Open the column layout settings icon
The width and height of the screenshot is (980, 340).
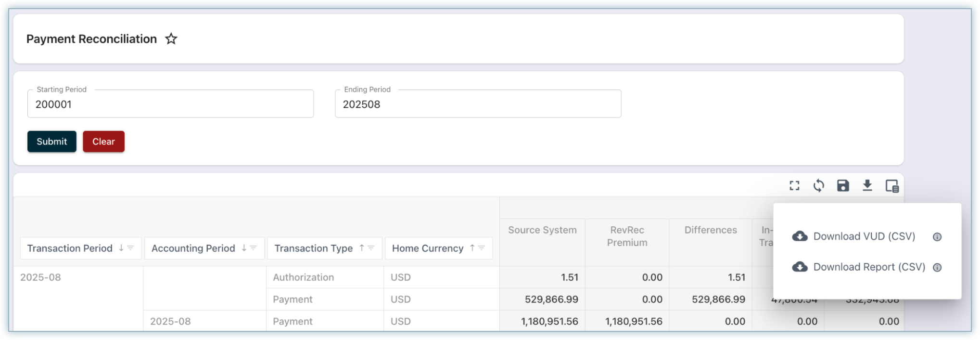click(892, 186)
